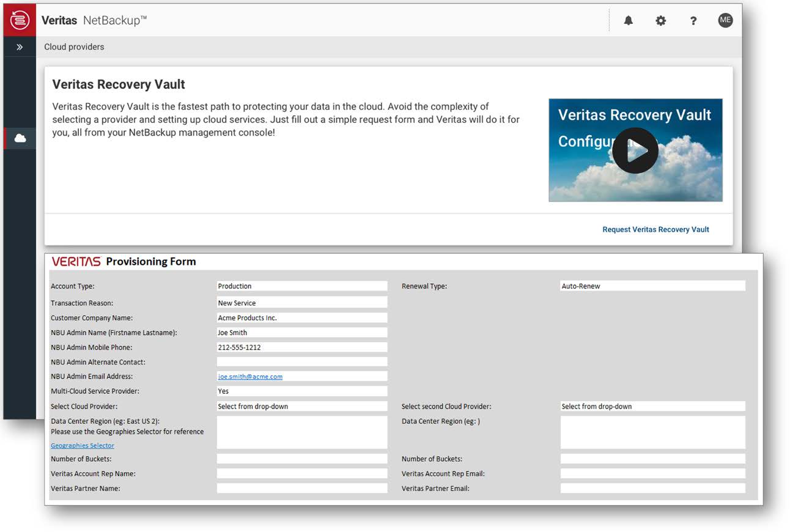Screen dimensions: 790x532
Task: Click the Customer Company Name field
Action: 302,318
